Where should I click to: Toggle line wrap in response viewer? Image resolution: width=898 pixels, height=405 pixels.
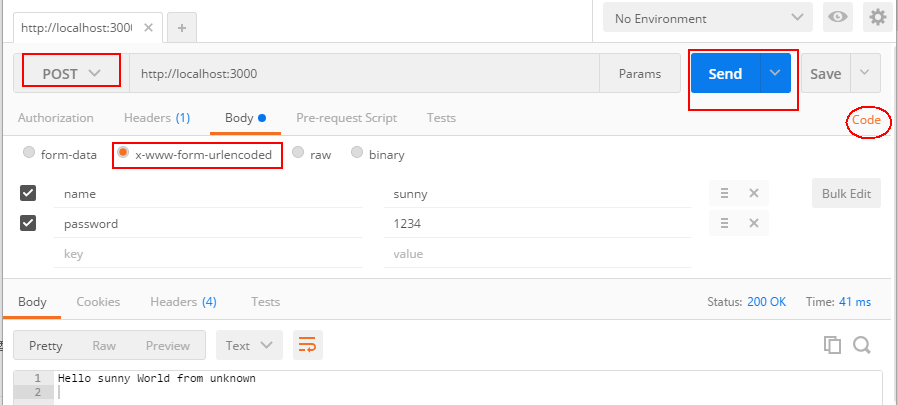pos(307,346)
